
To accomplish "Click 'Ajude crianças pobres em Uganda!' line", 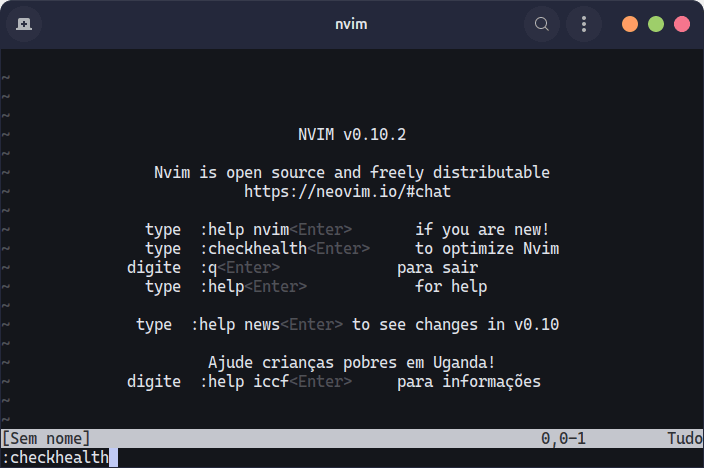I will click(352, 362).
